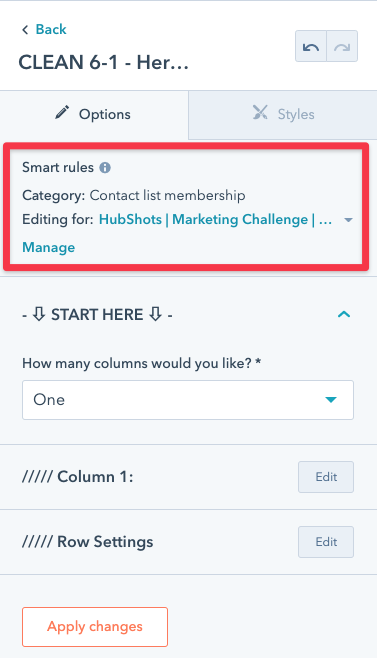The width and height of the screenshot is (377, 658).
Task: Open the columns count dropdown
Action: click(188, 400)
